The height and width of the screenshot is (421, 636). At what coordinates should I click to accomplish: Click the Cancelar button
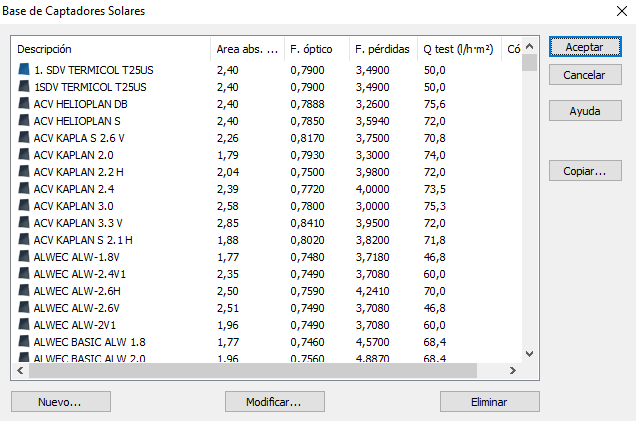click(x=585, y=75)
